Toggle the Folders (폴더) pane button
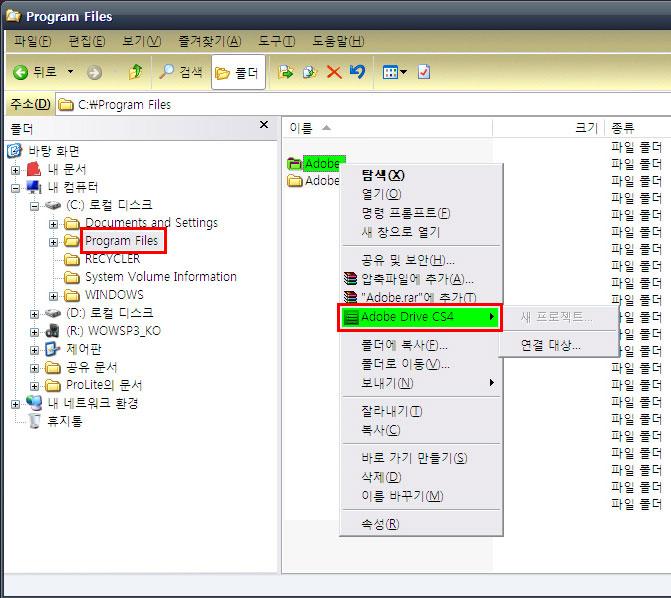This screenshot has width=671, height=598. 238,72
